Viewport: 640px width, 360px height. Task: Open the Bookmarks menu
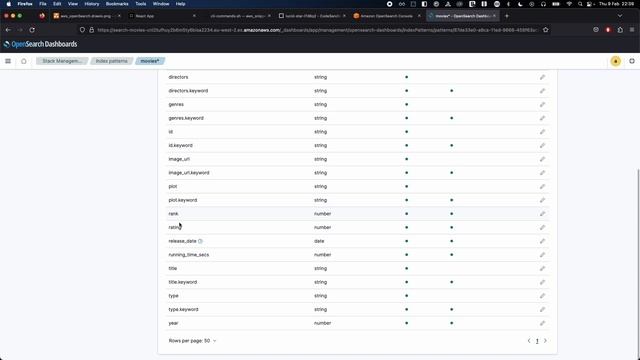(117, 4)
